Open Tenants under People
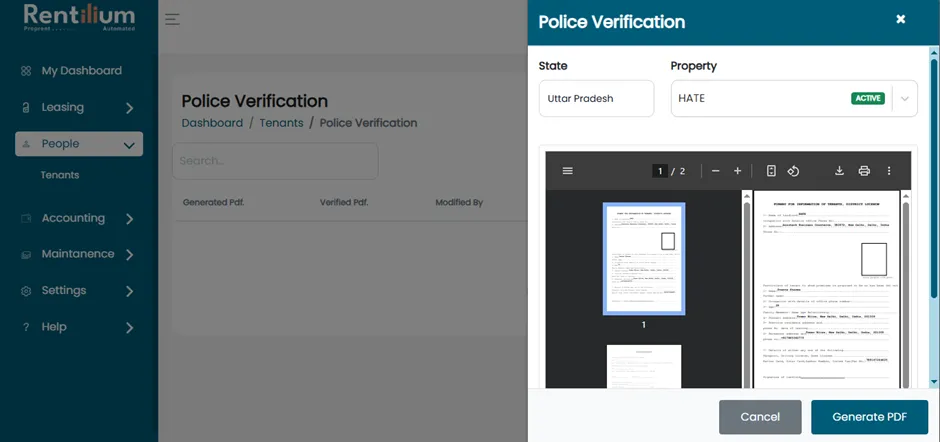Image resolution: width=940 pixels, height=442 pixels. (x=60, y=175)
